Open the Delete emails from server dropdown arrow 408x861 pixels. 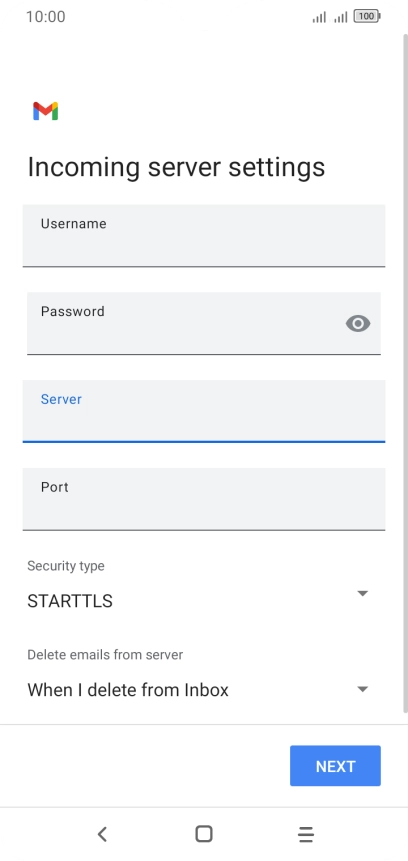point(362,689)
